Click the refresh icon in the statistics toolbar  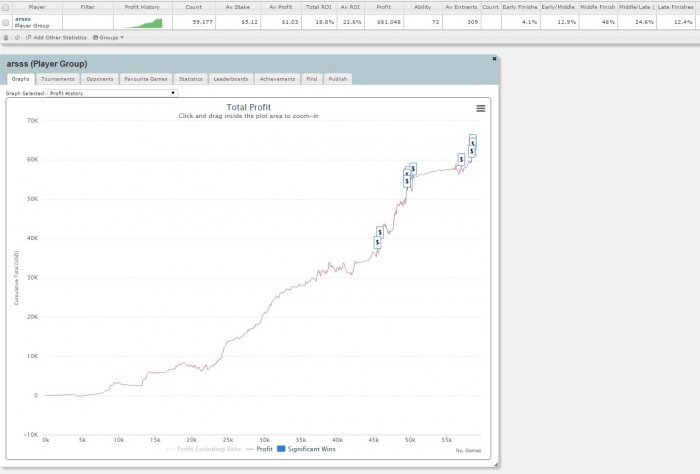tap(17, 37)
